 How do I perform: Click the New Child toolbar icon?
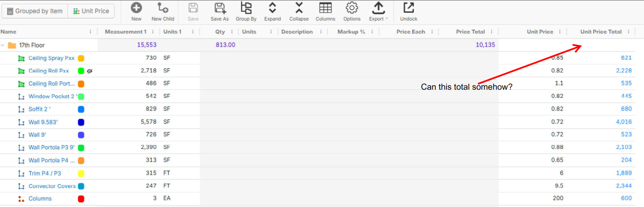[x=163, y=8]
